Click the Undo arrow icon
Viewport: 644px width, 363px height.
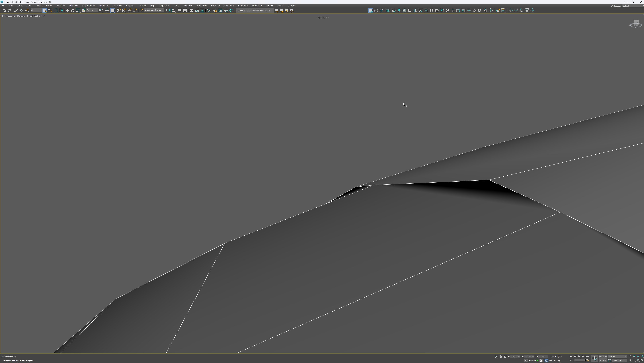click(x=4, y=10)
